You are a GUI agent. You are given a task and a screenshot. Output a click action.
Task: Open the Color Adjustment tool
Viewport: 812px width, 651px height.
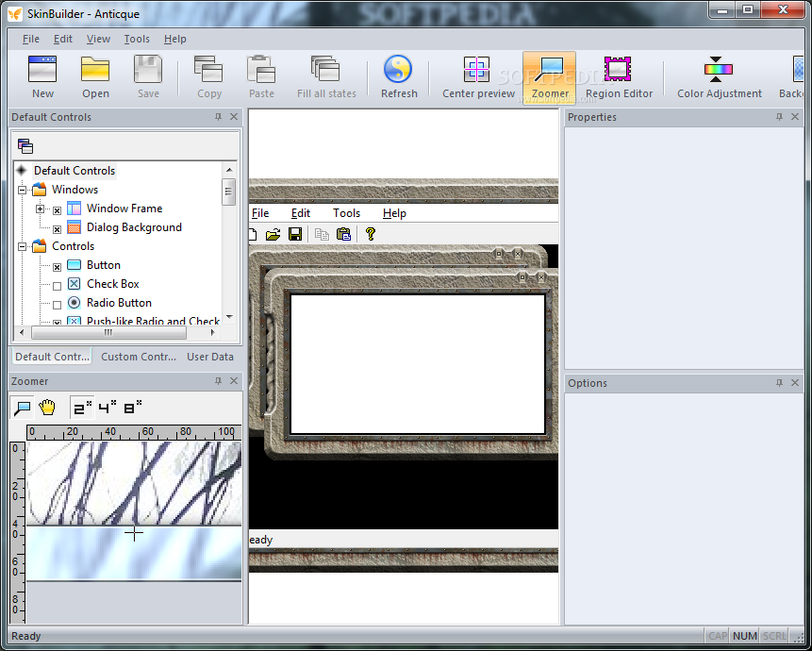click(719, 70)
